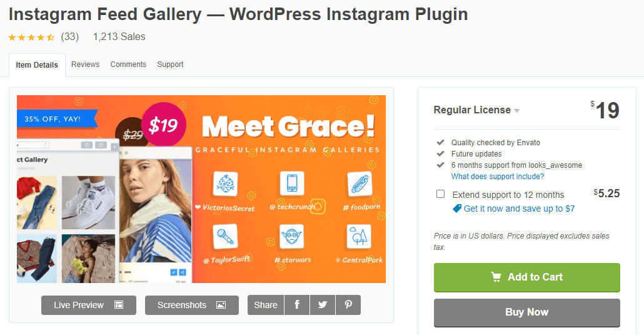Share the item on Facebook
The height and width of the screenshot is (335, 644).
tap(297, 305)
